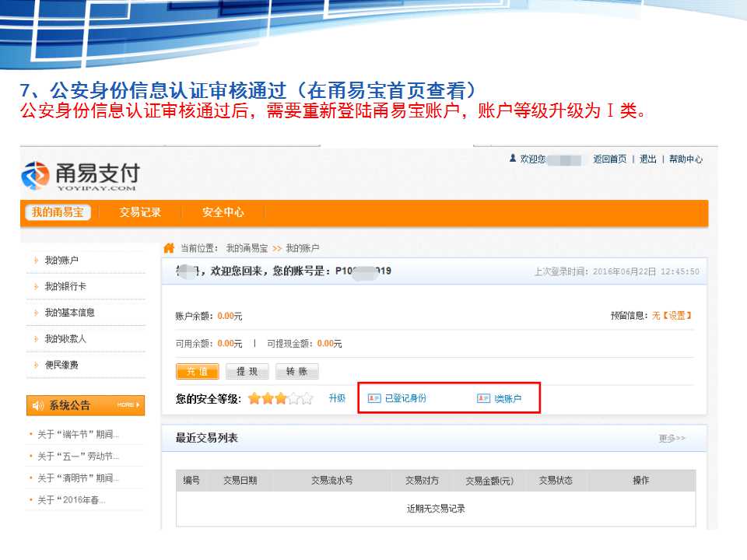Click the 可用余额 0.00元 value
Screen dimensions: 747x560
pos(230,344)
